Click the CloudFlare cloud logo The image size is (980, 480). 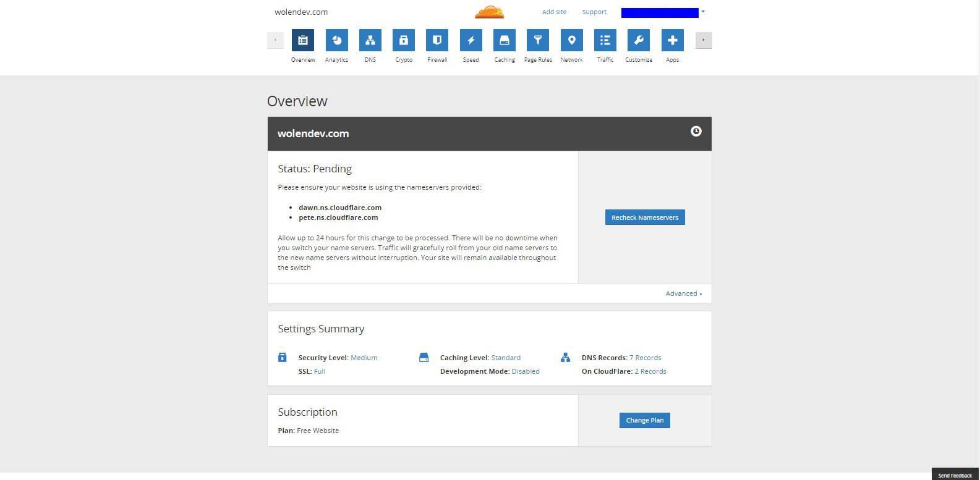coord(489,12)
